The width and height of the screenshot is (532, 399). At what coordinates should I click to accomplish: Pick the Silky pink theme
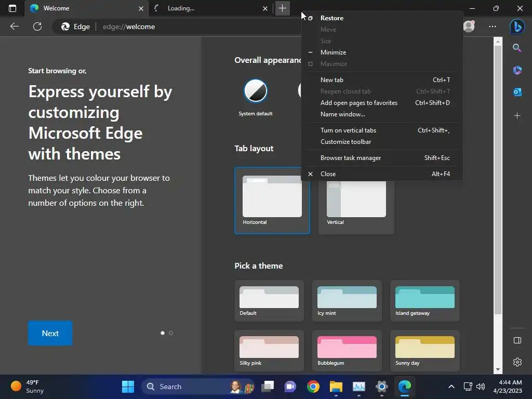click(269, 351)
